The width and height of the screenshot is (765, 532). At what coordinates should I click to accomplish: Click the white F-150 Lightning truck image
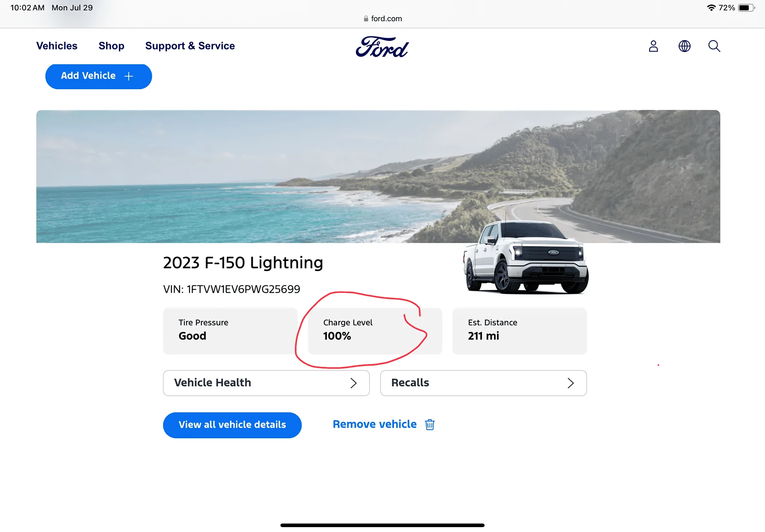coord(526,259)
